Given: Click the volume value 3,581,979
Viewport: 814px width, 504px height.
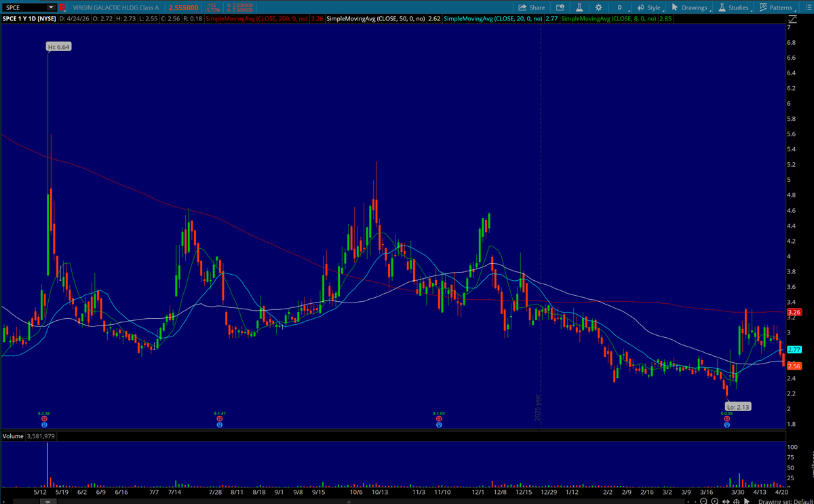Looking at the screenshot, I should click(41, 436).
